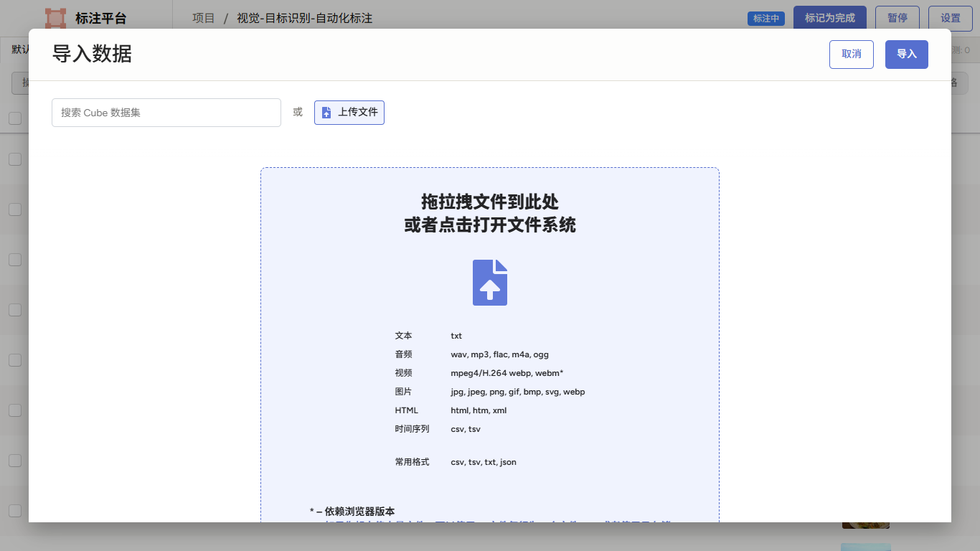The width and height of the screenshot is (980, 551).
Task: Click the 标注平台 logo icon
Action: tap(55, 18)
